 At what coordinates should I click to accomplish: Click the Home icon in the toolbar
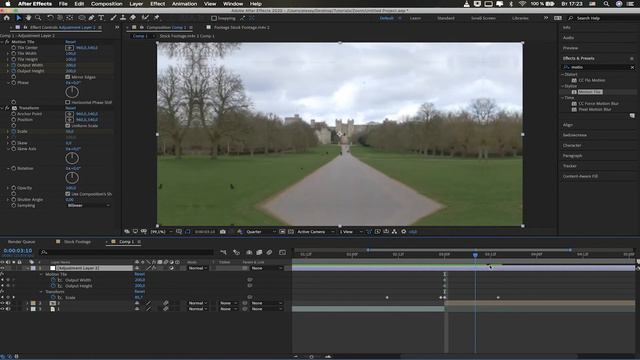[x=7, y=18]
